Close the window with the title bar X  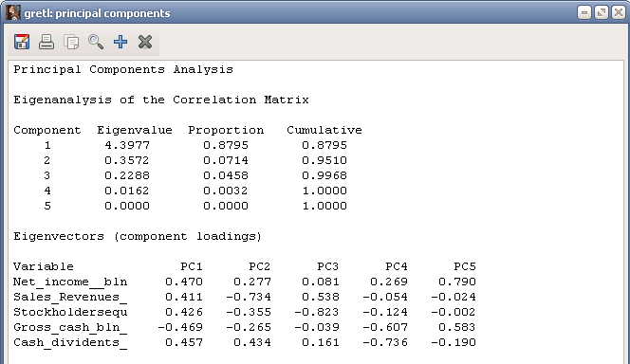(x=619, y=13)
